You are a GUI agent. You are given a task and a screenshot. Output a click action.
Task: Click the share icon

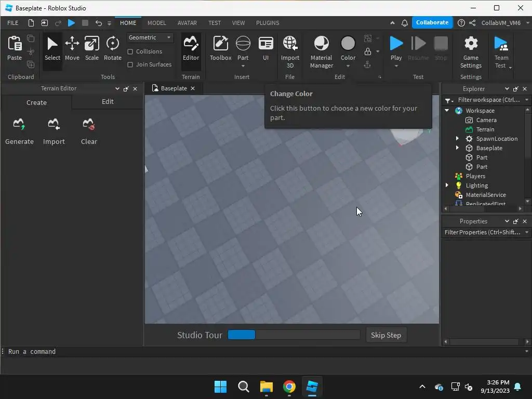(x=472, y=23)
